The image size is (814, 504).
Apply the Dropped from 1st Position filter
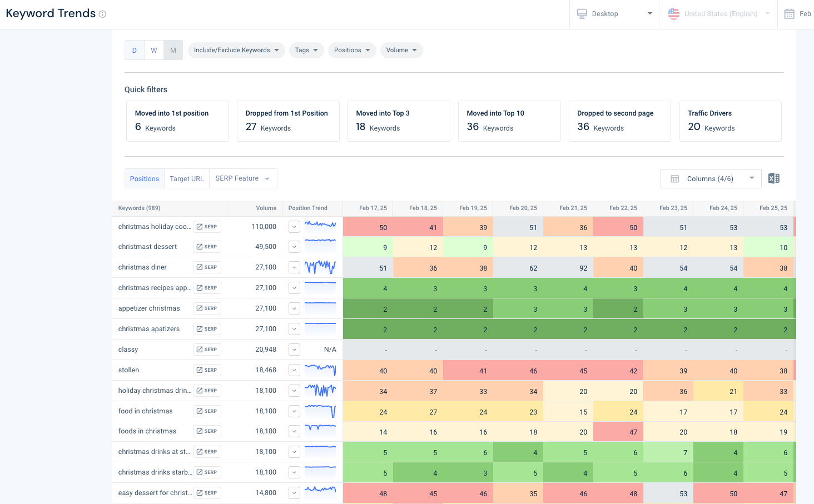(288, 121)
